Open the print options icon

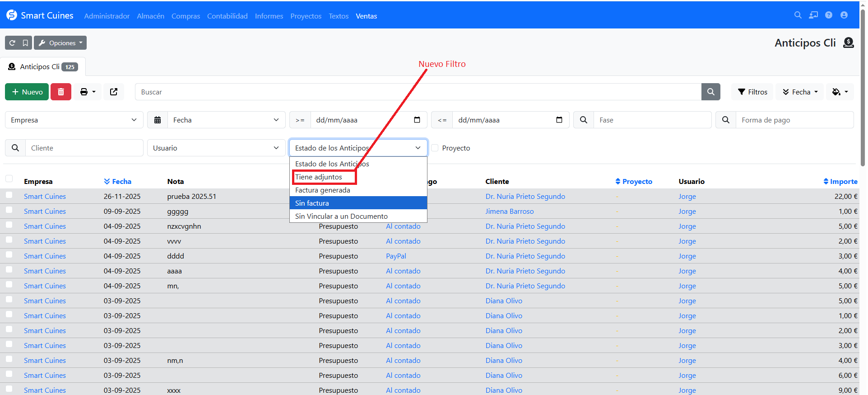(88, 92)
